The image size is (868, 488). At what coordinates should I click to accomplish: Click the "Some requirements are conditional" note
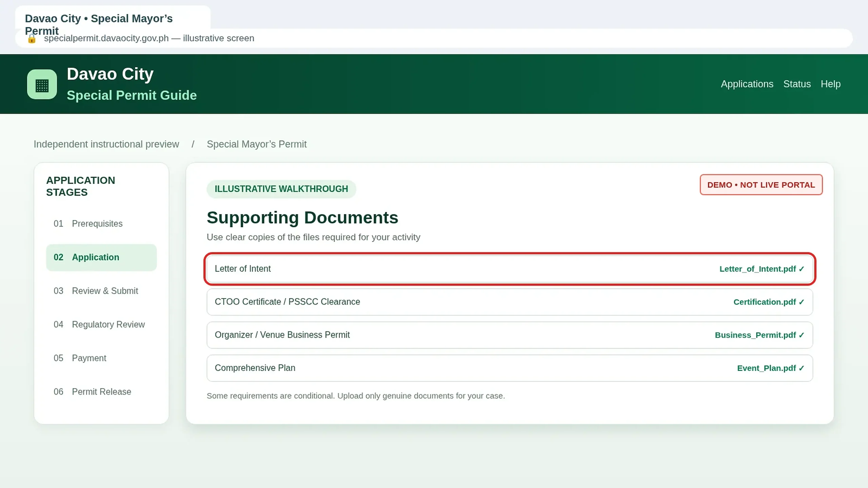click(x=356, y=396)
